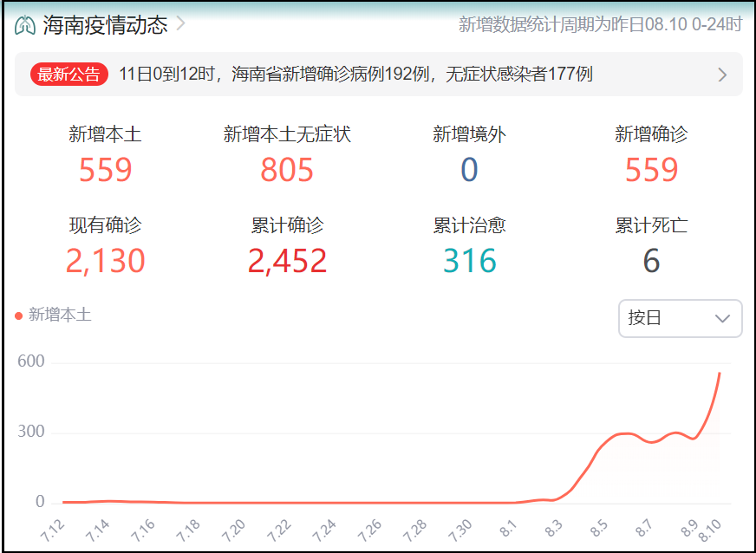Click the 8.1 date on the x-axis
756x553 pixels.
coord(508,529)
